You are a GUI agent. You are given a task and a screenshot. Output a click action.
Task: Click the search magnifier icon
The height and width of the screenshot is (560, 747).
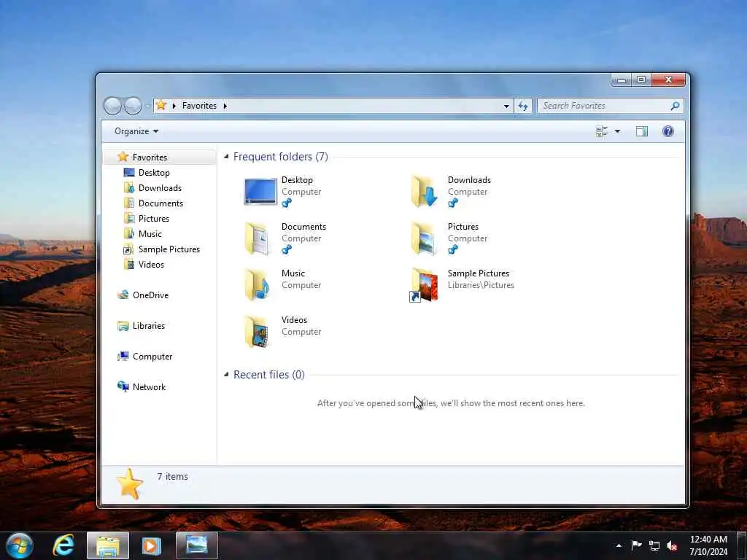pos(675,106)
